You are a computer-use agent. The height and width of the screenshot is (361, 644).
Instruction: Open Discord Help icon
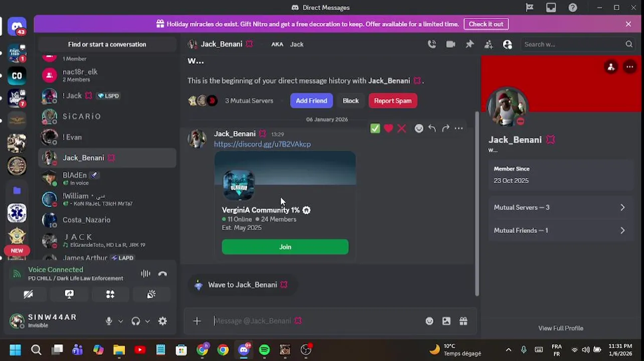pyautogui.click(x=573, y=8)
